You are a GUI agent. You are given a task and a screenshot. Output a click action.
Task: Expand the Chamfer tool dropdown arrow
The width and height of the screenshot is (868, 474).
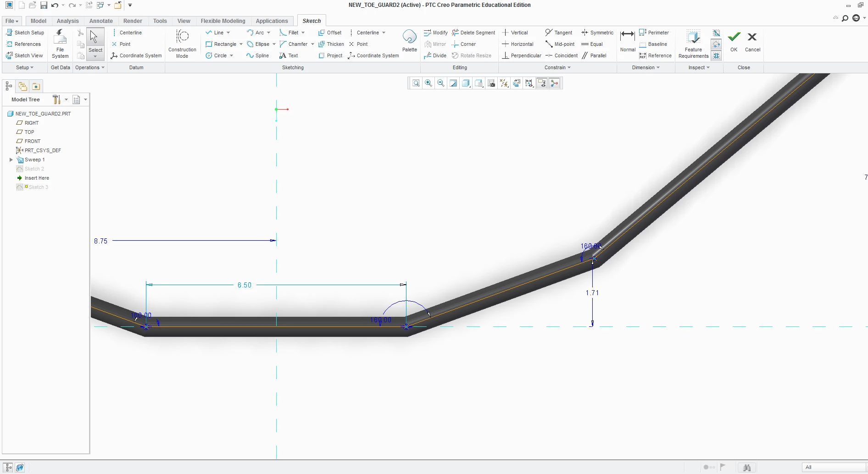pos(312,44)
